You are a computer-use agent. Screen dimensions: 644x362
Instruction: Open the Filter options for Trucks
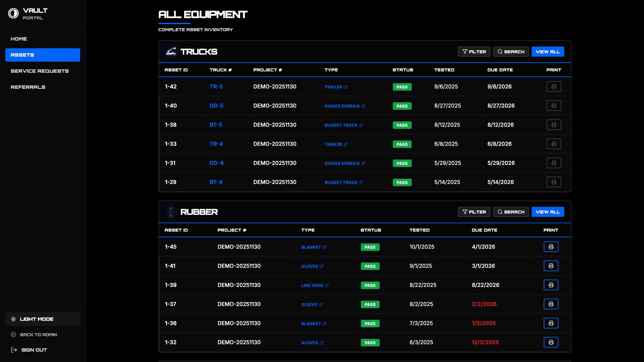(x=474, y=52)
